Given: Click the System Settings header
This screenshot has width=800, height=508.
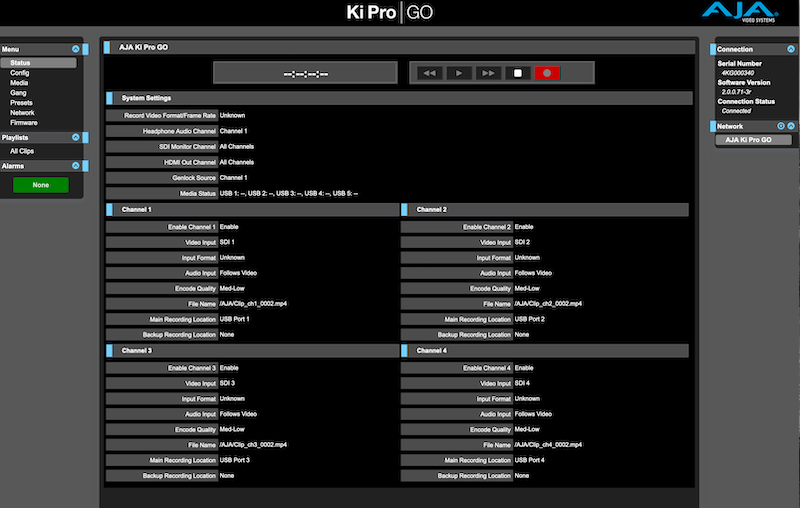Looking at the screenshot, I should (x=399, y=98).
